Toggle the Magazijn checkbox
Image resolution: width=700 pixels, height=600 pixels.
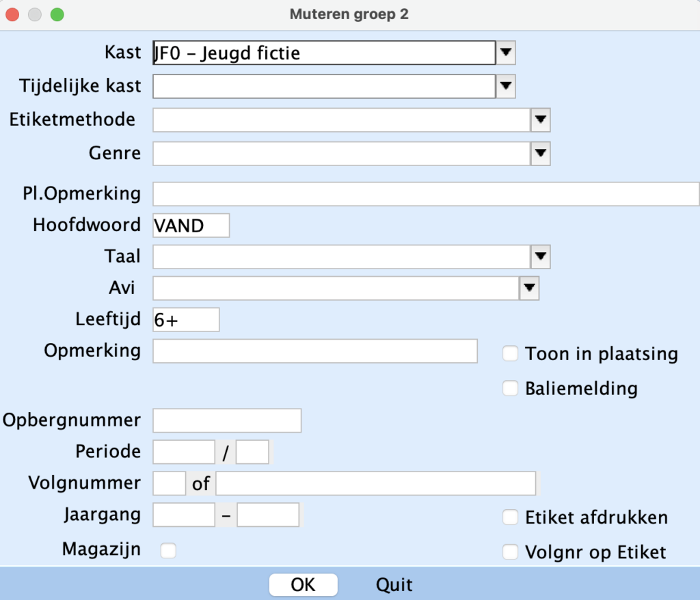pos(168,550)
